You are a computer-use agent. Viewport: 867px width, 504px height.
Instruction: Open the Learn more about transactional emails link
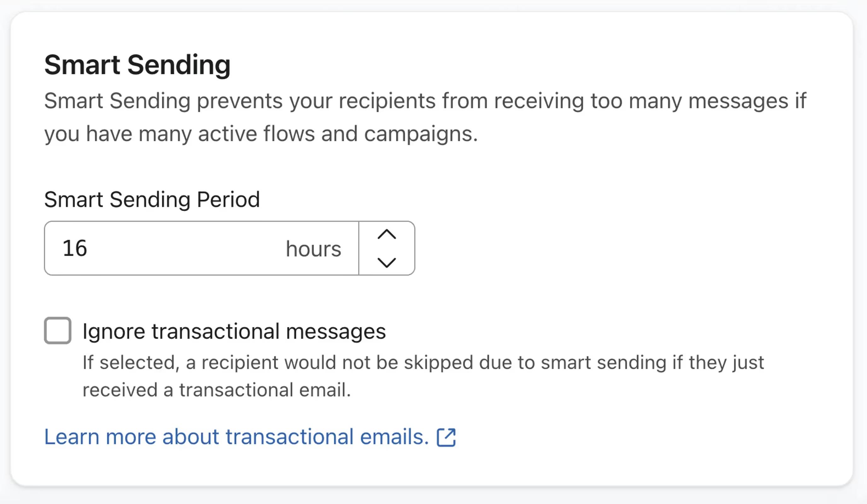[x=236, y=436]
